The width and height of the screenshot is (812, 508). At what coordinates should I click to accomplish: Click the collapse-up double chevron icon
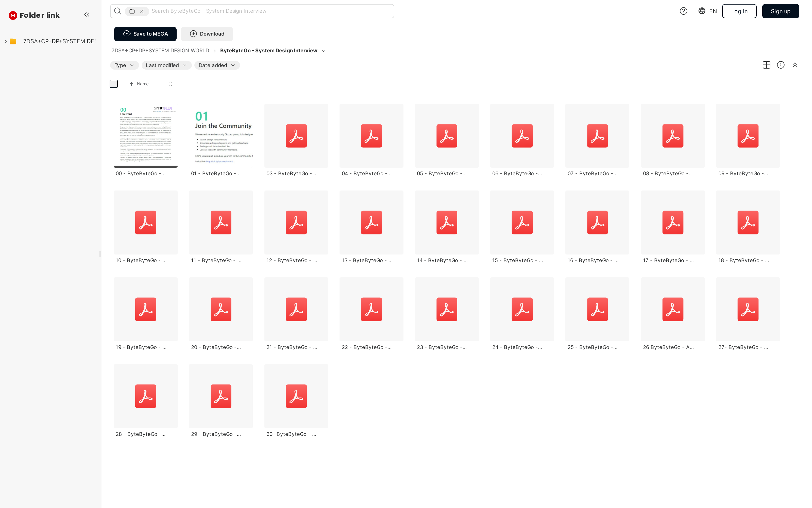coord(795,65)
